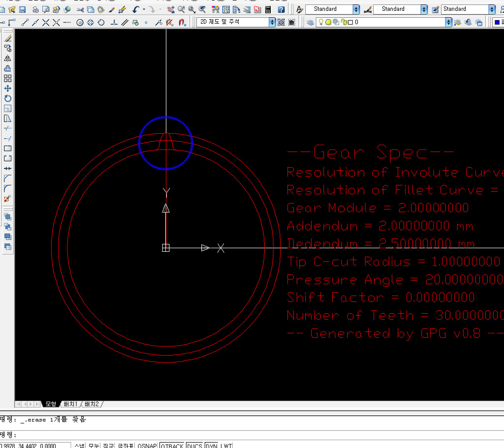Image resolution: width=504 pixels, height=448 pixels.
Task: Open the 2D 제도 및 주석 workspace dropdown
Action: point(272,22)
